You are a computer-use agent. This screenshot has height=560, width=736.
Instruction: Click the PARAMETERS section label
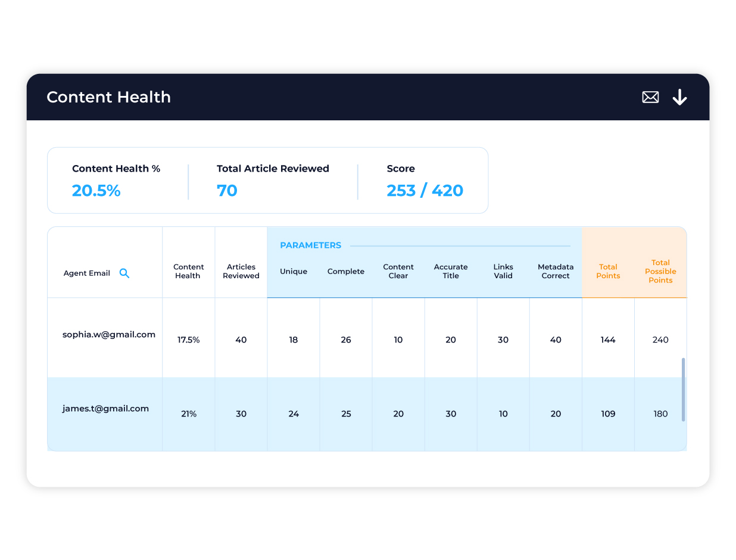311,245
